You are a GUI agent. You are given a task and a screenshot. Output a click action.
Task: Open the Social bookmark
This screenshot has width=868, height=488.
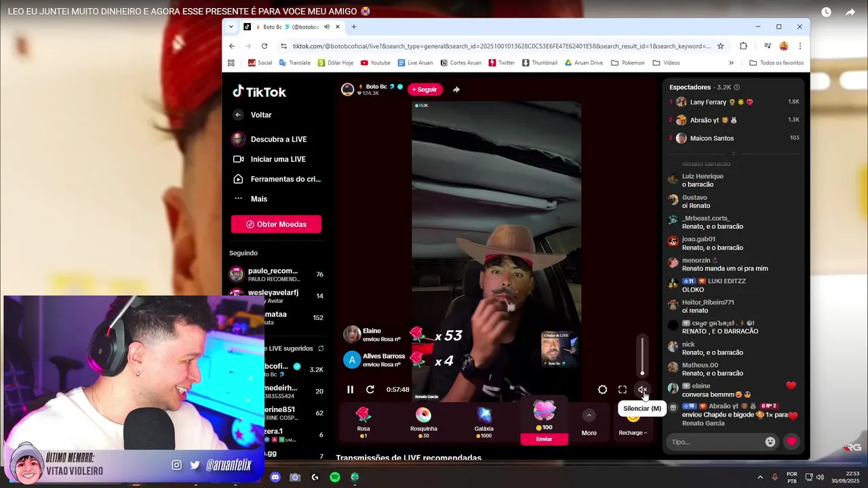coord(260,63)
